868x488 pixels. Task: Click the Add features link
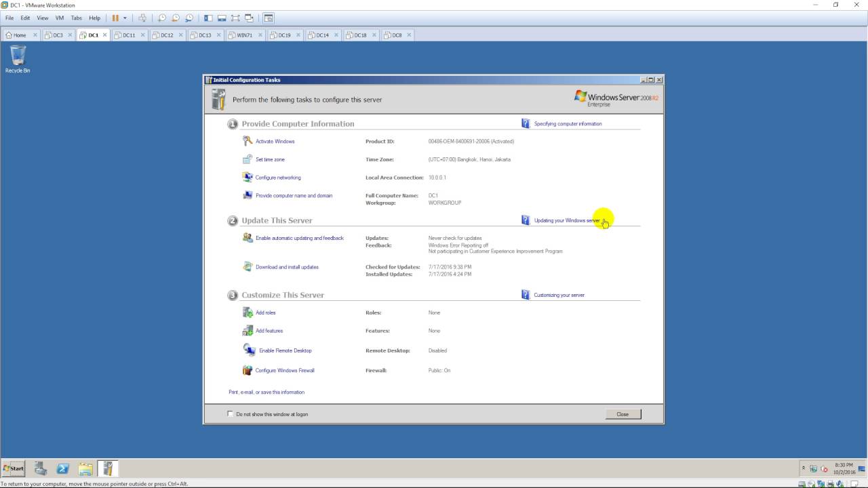[x=269, y=331]
